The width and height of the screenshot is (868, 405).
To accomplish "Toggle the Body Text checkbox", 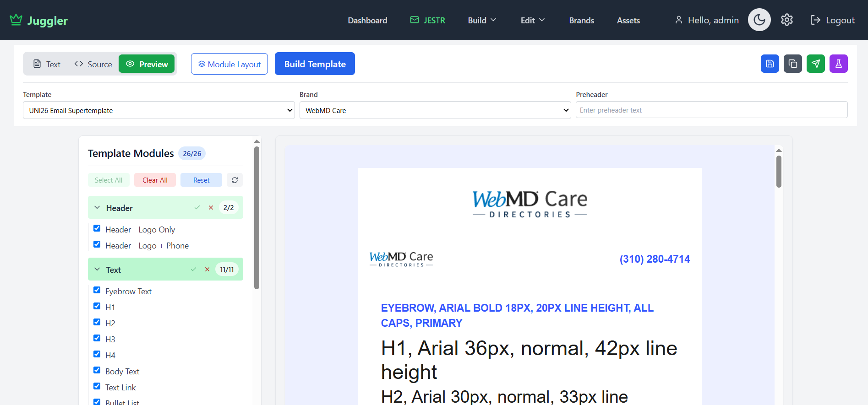I will pyautogui.click(x=97, y=370).
